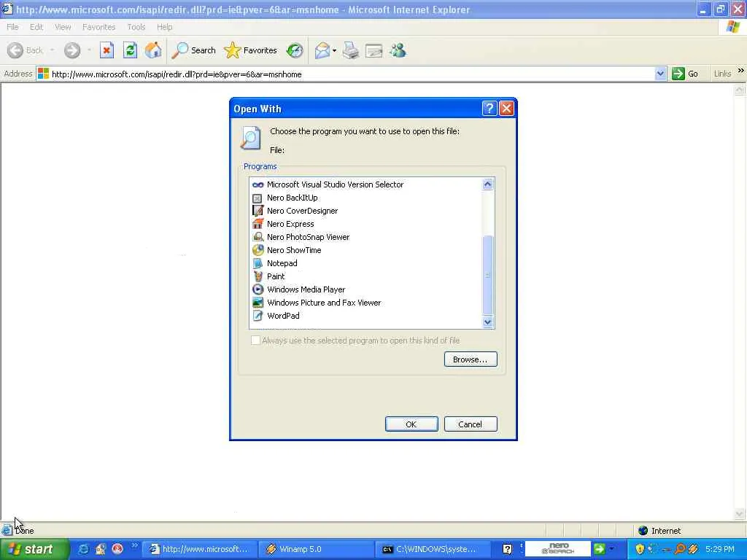The height and width of the screenshot is (560, 747).
Task: Select Nero ShowTime in programs list
Action: [x=287, y=250]
